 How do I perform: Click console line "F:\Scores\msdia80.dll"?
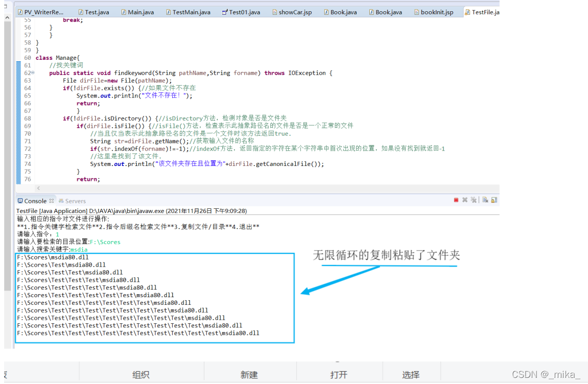(x=53, y=257)
